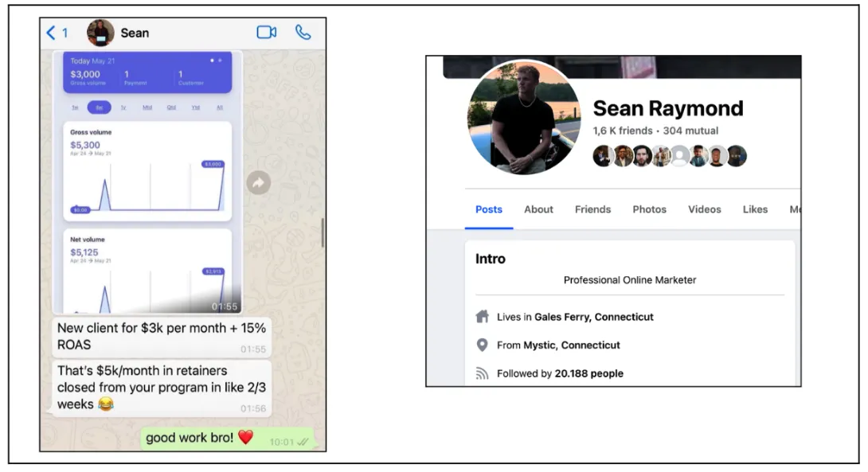Click the $5,300 gross volume value
Viewport: 868px width, 472px height.
(x=85, y=145)
